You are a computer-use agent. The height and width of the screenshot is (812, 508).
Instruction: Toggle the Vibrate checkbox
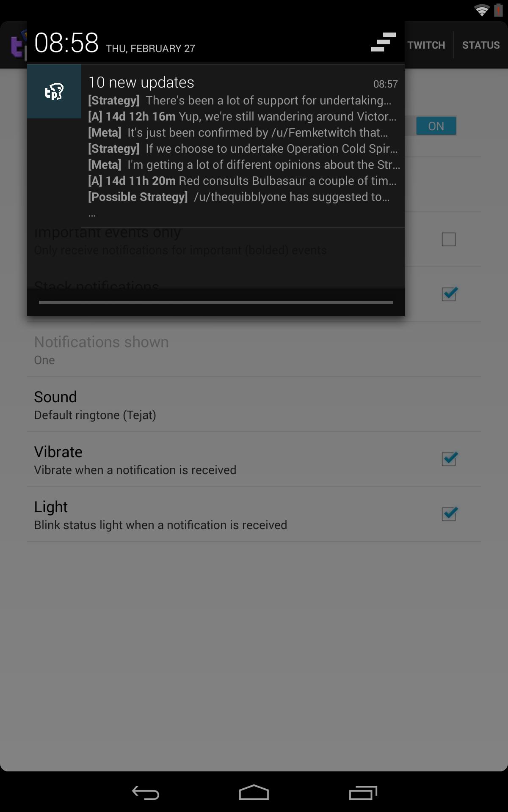point(449,459)
